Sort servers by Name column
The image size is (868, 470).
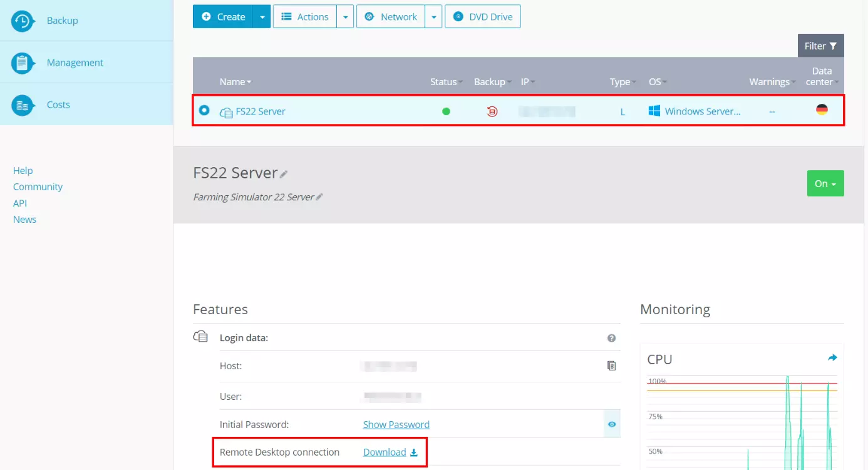coord(235,82)
